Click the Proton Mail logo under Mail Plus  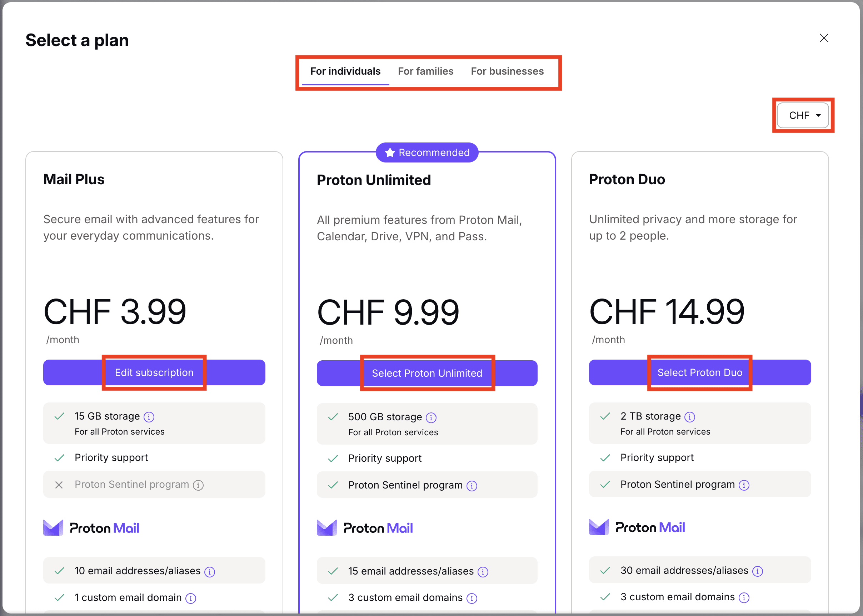[91, 527]
